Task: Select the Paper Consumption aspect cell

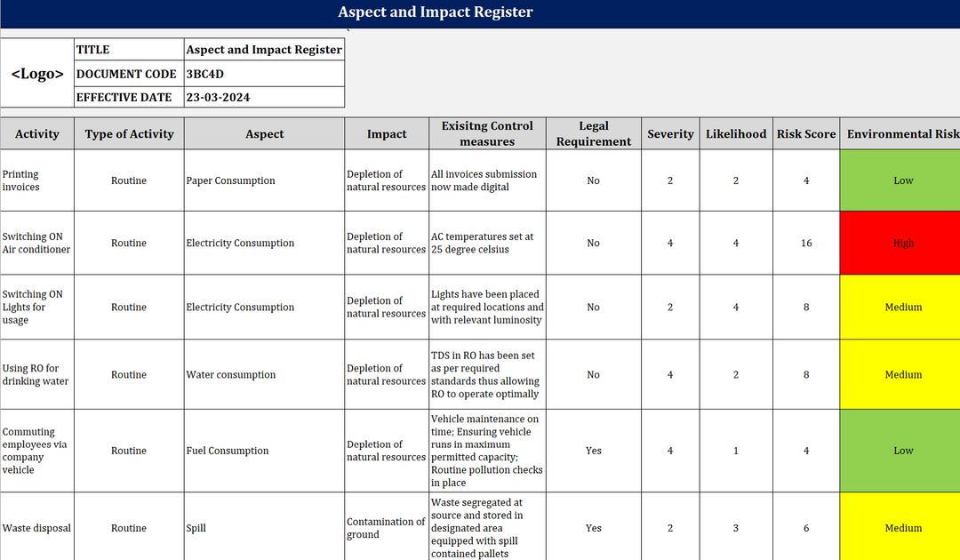Action: [x=264, y=180]
